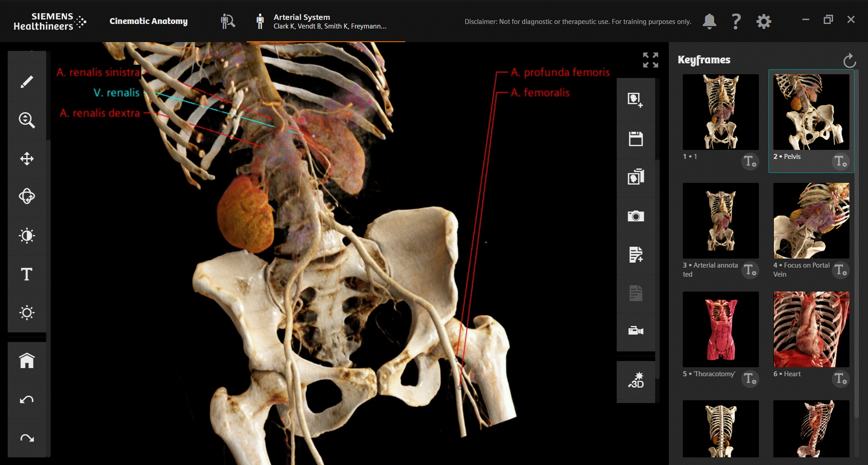This screenshot has width=868, height=465.
Task: Record video with camcorder icon
Action: click(636, 331)
